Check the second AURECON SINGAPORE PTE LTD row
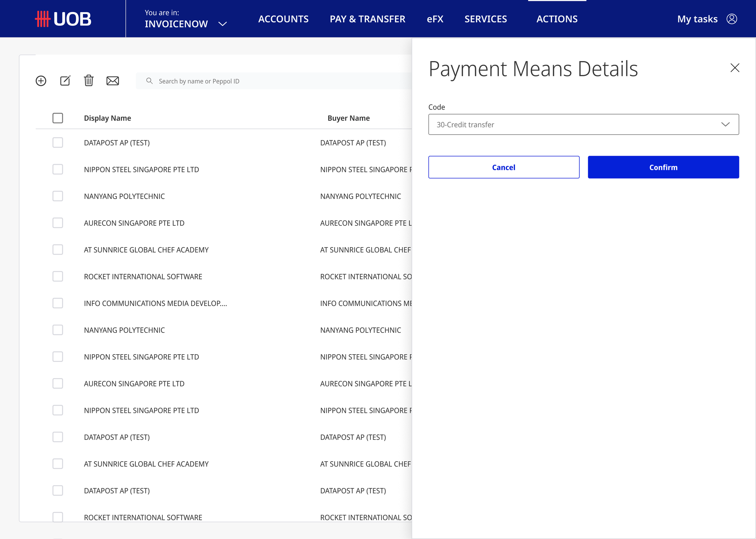The image size is (756, 539). 58,384
